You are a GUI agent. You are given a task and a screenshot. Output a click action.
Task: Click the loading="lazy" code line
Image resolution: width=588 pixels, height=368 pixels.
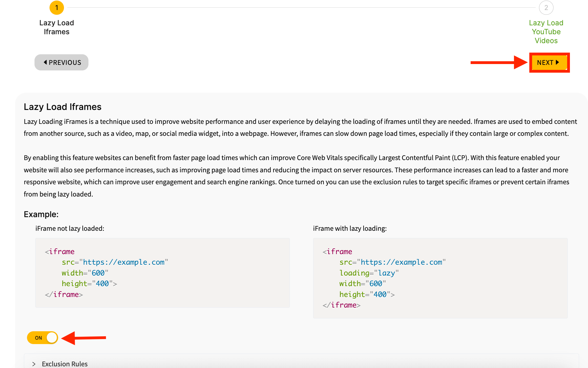click(369, 273)
